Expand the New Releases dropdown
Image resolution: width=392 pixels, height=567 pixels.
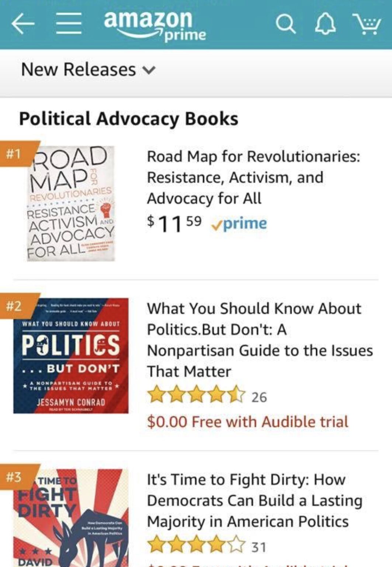[88, 70]
